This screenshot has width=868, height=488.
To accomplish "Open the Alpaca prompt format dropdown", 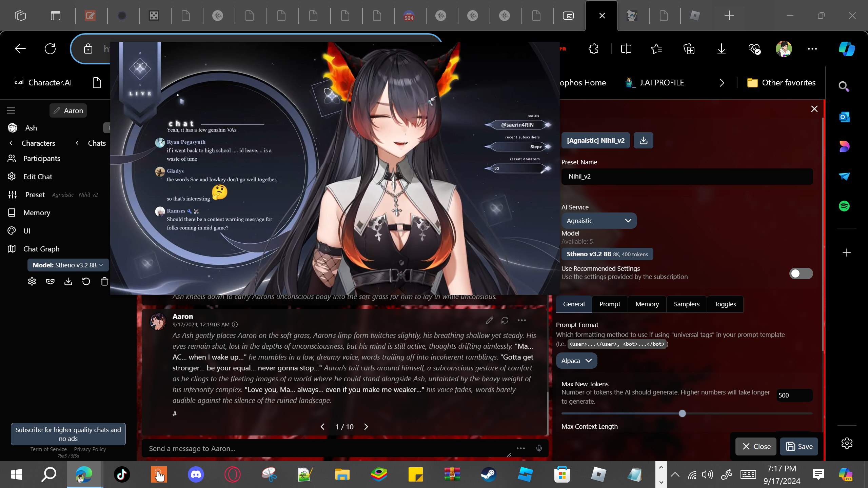I will pos(576,361).
